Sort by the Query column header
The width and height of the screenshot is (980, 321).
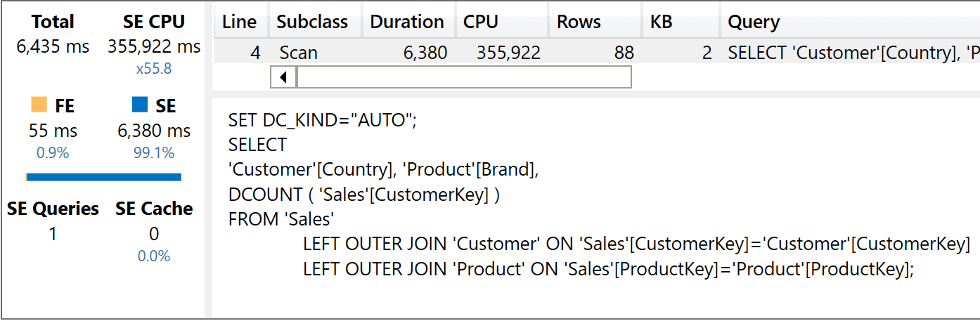(849, 22)
